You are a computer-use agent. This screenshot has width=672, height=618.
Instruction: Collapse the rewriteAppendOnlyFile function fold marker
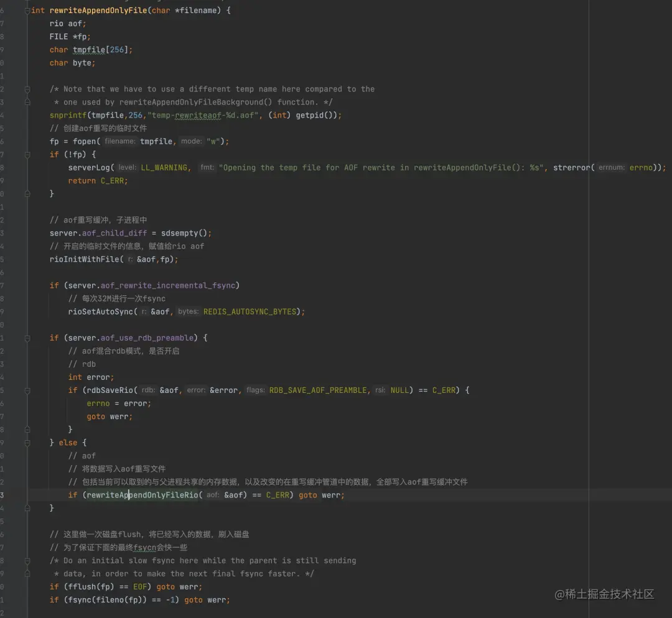point(27,11)
